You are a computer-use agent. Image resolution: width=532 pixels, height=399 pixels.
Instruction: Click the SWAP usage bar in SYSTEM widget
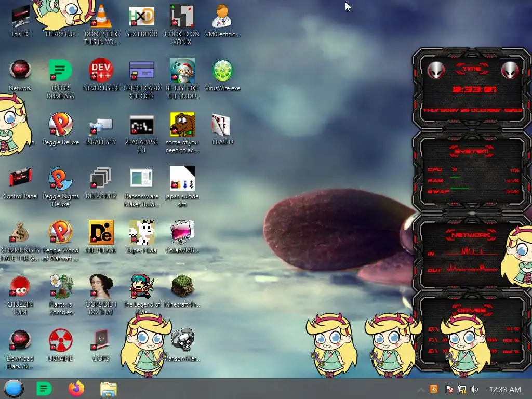point(459,188)
